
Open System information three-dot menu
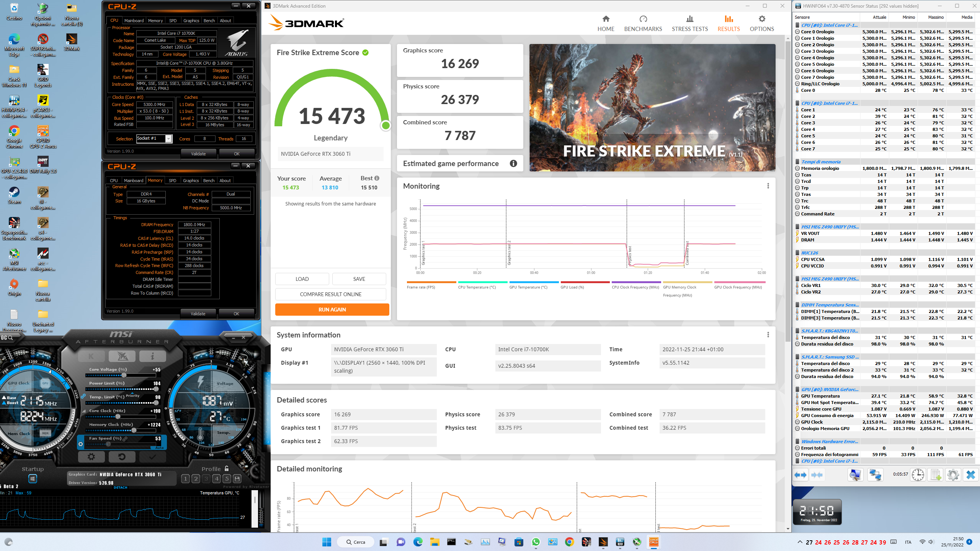(x=768, y=335)
